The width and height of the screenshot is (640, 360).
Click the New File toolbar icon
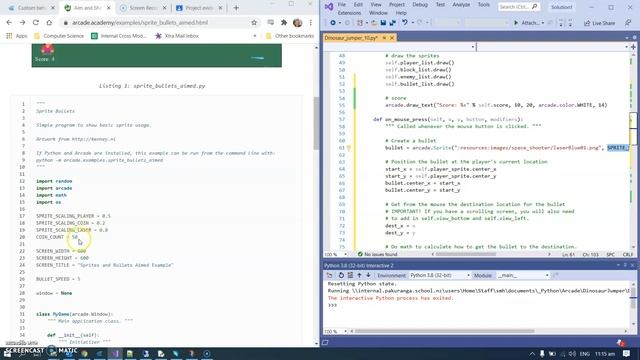(360, 23)
